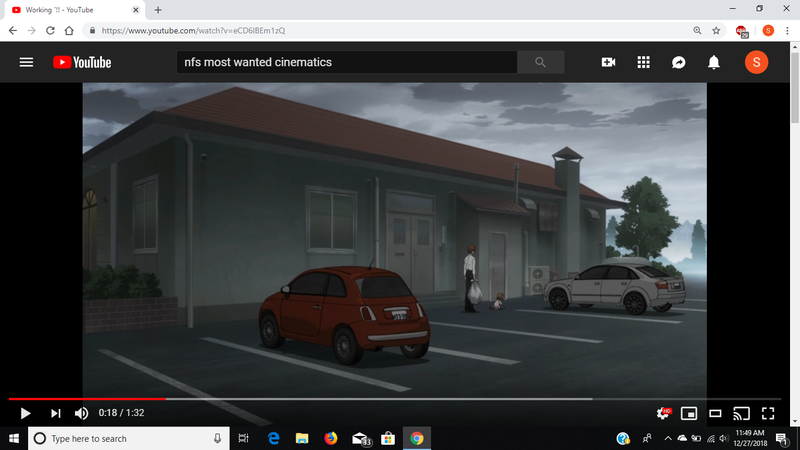Go to YouTube home via logo
Viewport: 800px width, 450px height.
pos(82,62)
